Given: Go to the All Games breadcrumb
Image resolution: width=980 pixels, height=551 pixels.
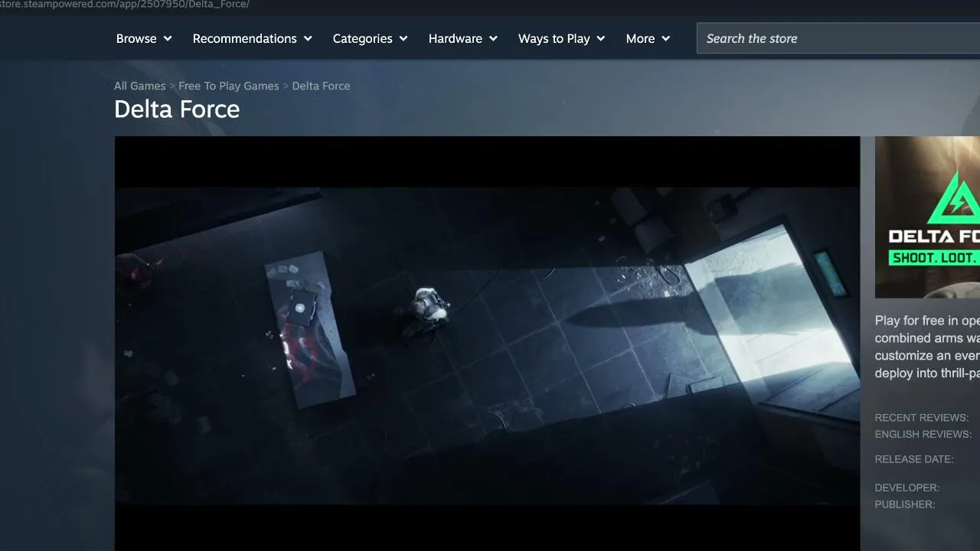Looking at the screenshot, I should pos(139,86).
